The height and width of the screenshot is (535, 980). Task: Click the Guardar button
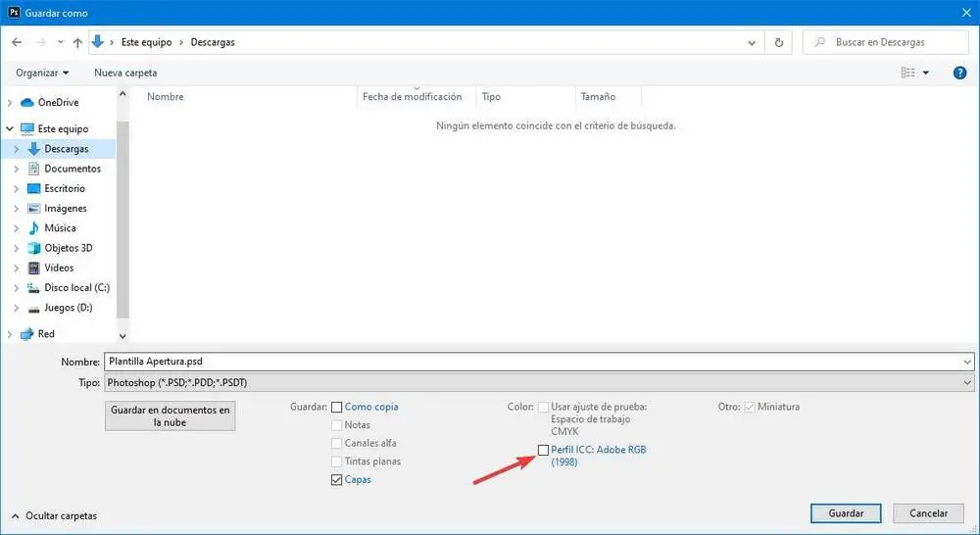click(847, 513)
